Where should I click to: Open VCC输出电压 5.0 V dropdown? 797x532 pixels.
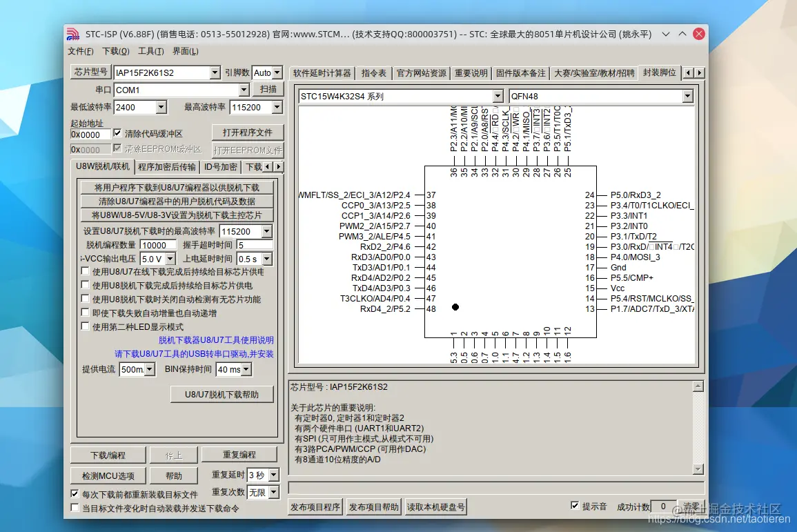pos(171,259)
